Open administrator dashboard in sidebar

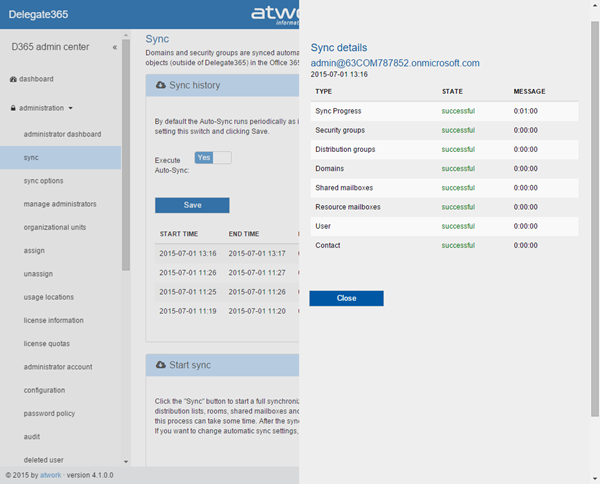tap(62, 134)
